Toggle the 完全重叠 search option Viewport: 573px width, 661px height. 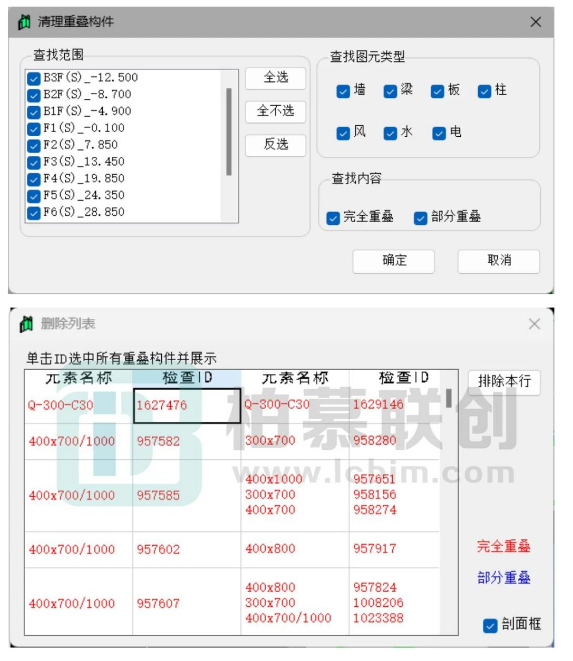coord(333,218)
